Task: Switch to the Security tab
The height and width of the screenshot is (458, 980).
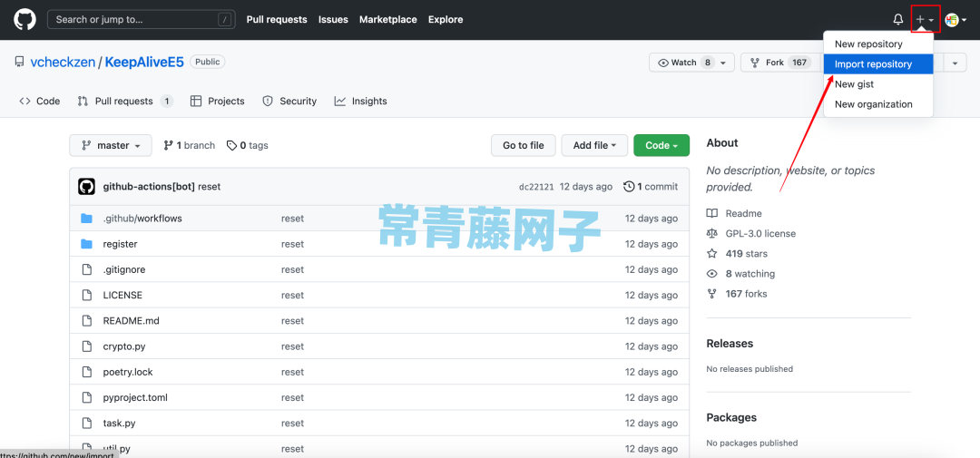Action: coord(289,102)
